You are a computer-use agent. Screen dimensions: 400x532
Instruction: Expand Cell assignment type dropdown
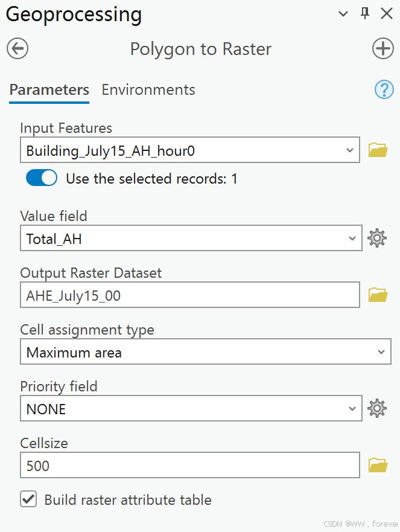click(x=380, y=352)
